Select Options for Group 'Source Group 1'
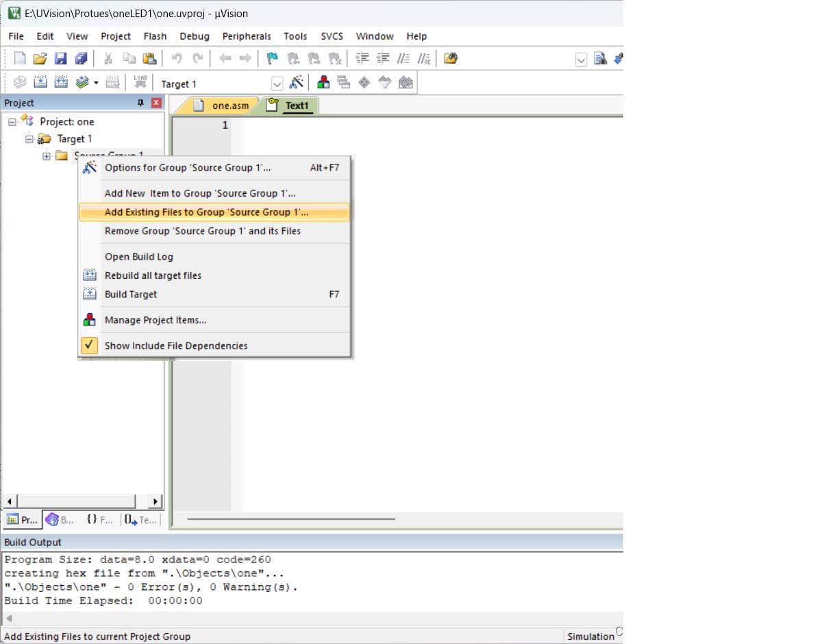Image resolution: width=826 pixels, height=644 pixels. coord(214,168)
